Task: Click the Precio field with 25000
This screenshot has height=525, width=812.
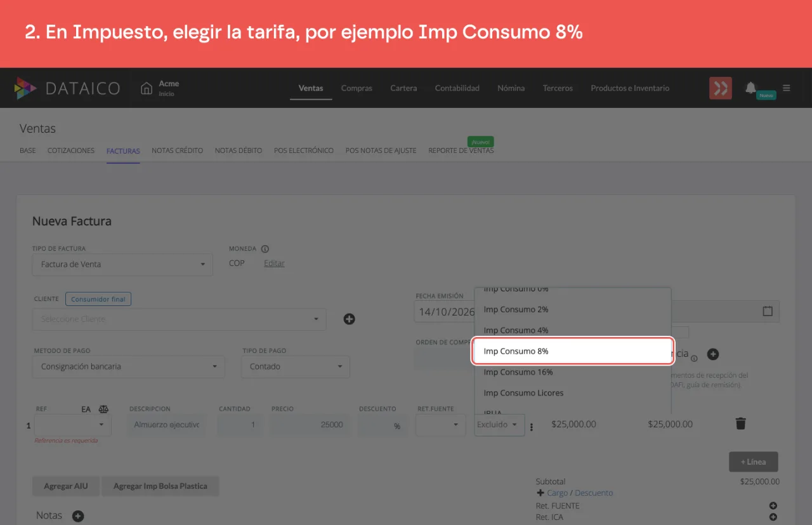Action: coord(309,425)
